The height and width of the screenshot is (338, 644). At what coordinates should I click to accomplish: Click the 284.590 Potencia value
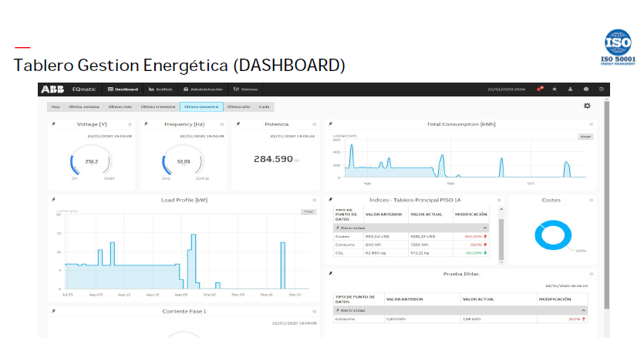[x=273, y=159]
